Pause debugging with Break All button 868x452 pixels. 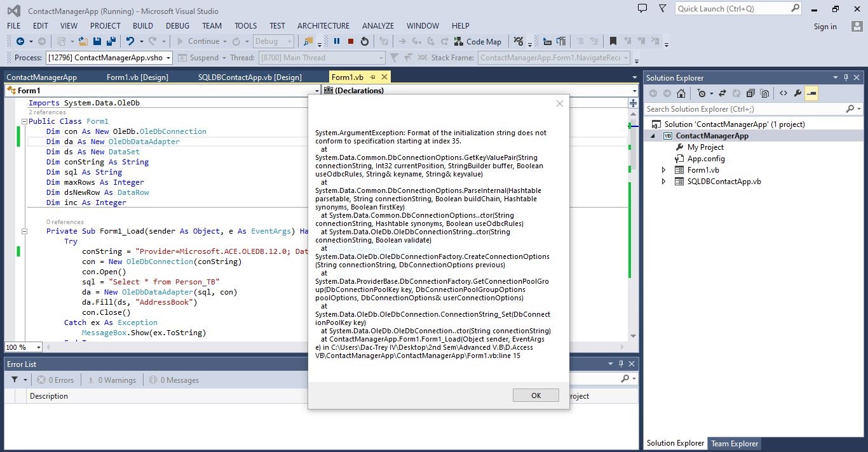(x=337, y=41)
